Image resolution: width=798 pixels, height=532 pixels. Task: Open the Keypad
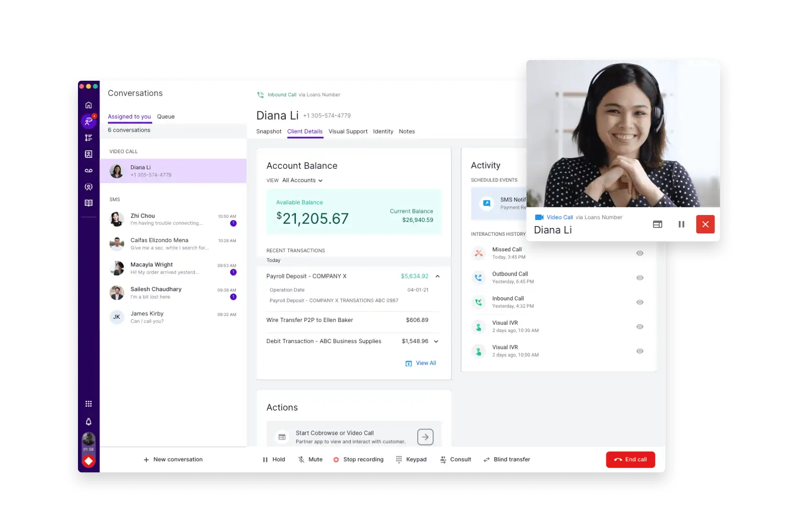tap(411, 460)
